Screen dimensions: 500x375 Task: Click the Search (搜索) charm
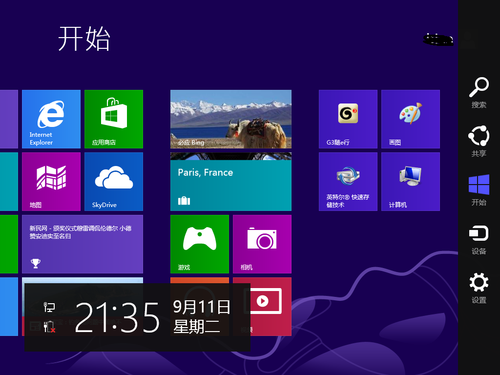(479, 92)
